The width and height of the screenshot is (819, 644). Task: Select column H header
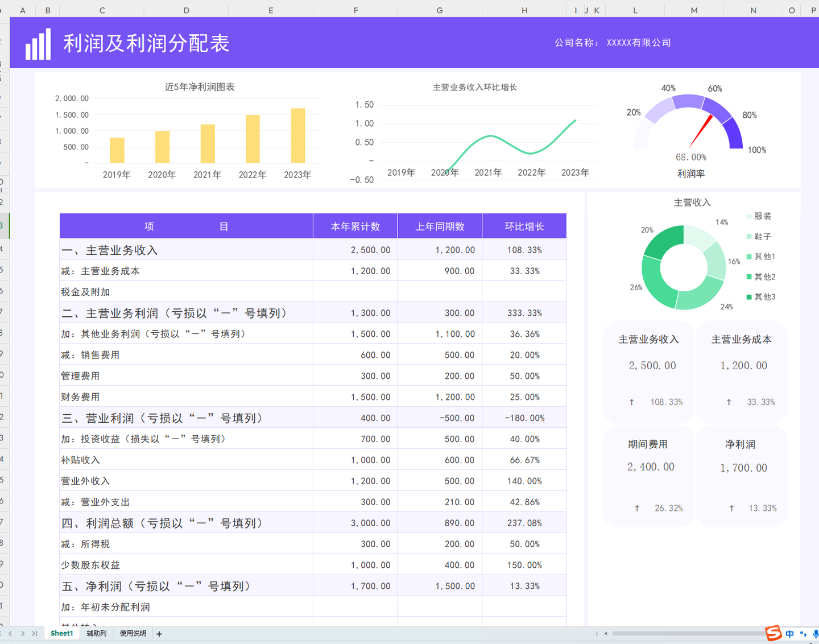tap(524, 10)
